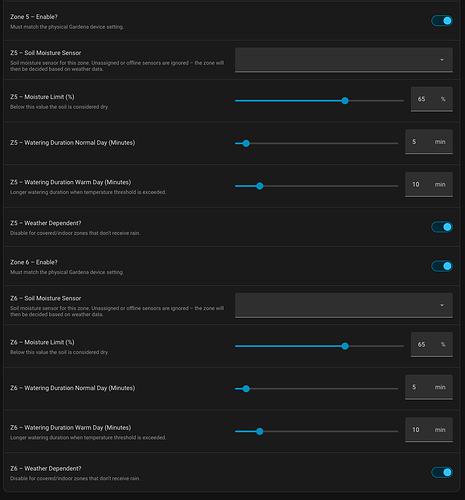The image size is (465, 500).
Task: Click the Z6 Warm Day duration slider handle
Action: pos(260,431)
